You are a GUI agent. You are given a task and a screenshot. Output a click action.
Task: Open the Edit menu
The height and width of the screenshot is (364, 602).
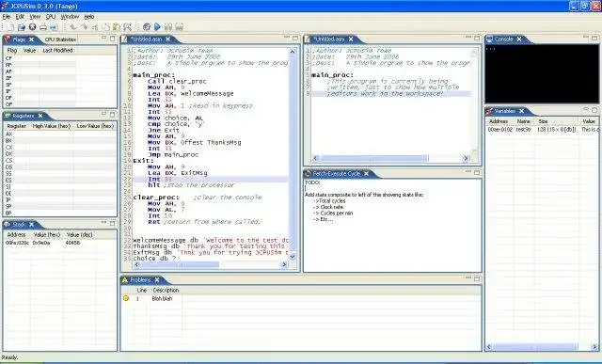pyautogui.click(x=20, y=17)
